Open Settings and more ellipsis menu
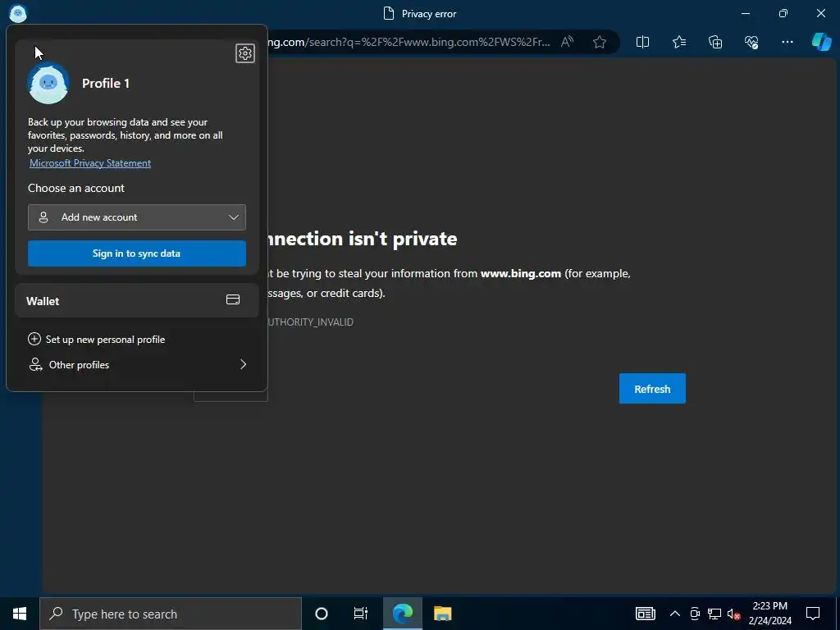The height and width of the screenshot is (630, 840). pos(787,42)
